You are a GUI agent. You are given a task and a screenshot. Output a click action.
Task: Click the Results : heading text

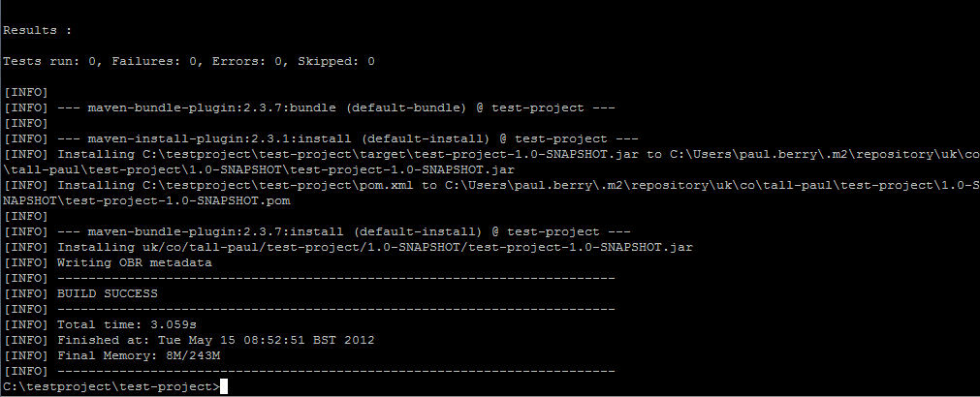coord(38,30)
